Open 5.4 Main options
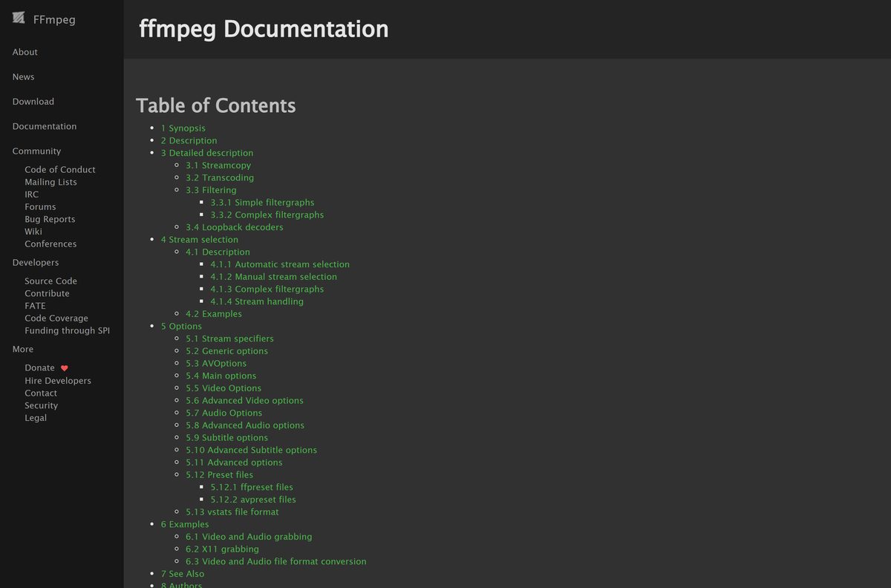 (221, 376)
